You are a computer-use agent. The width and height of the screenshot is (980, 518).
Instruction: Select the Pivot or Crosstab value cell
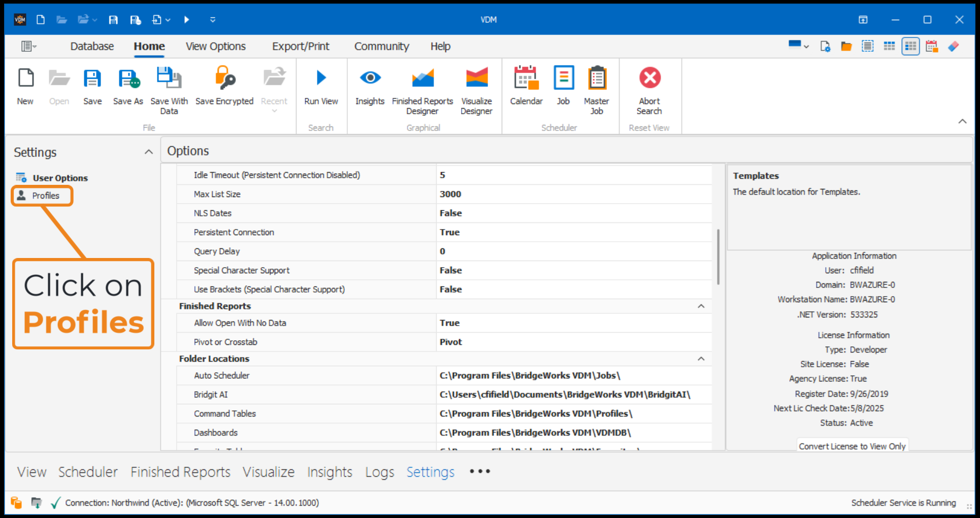[574, 342]
